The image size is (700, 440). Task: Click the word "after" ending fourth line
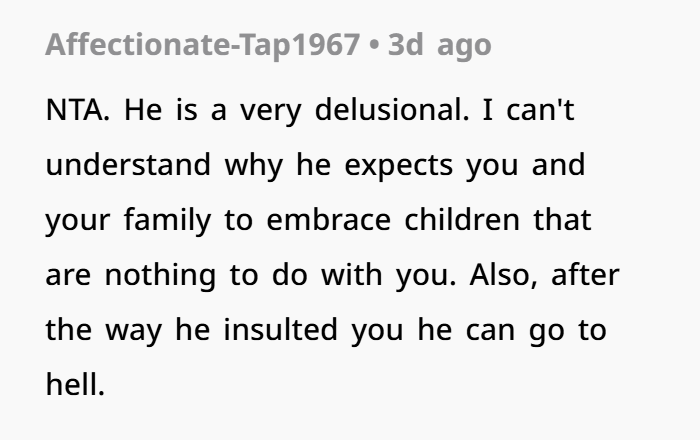point(585,274)
